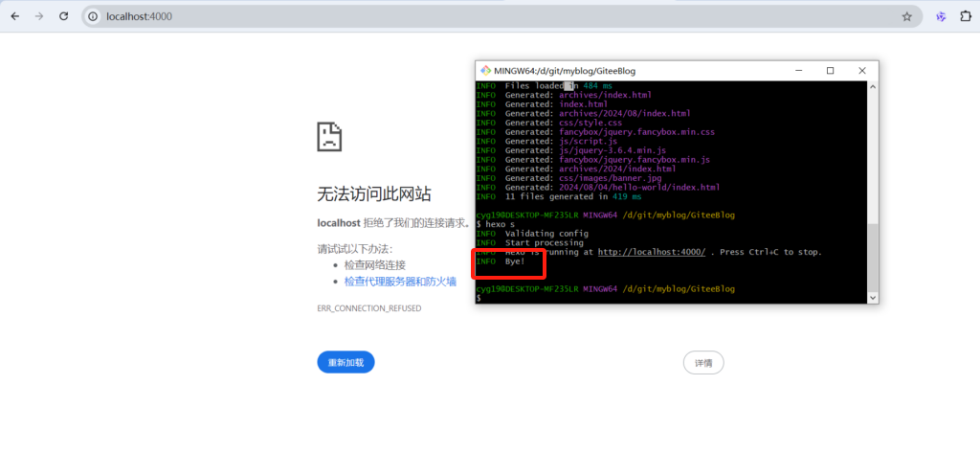Open 检查代理服务器和防火墙 link
Image resolution: width=980 pixels, height=453 pixels.
point(400,282)
